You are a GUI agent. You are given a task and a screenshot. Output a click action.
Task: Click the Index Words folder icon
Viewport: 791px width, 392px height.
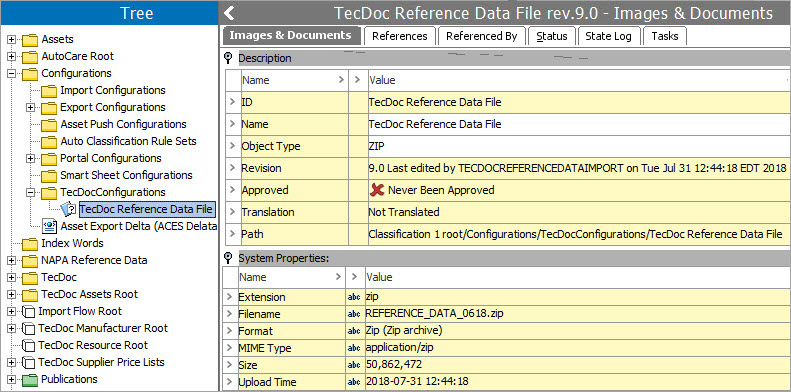(x=30, y=244)
